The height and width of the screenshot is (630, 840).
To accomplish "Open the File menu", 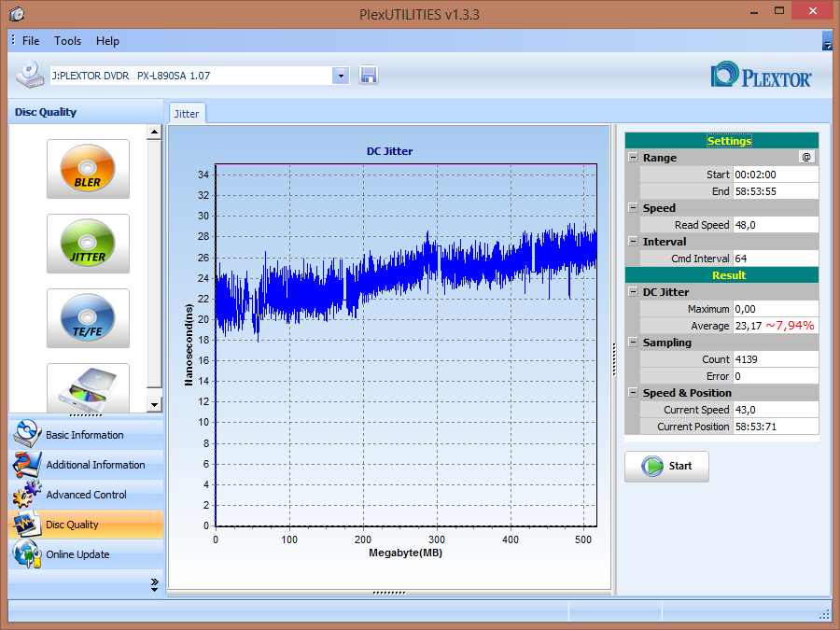I will (31, 41).
